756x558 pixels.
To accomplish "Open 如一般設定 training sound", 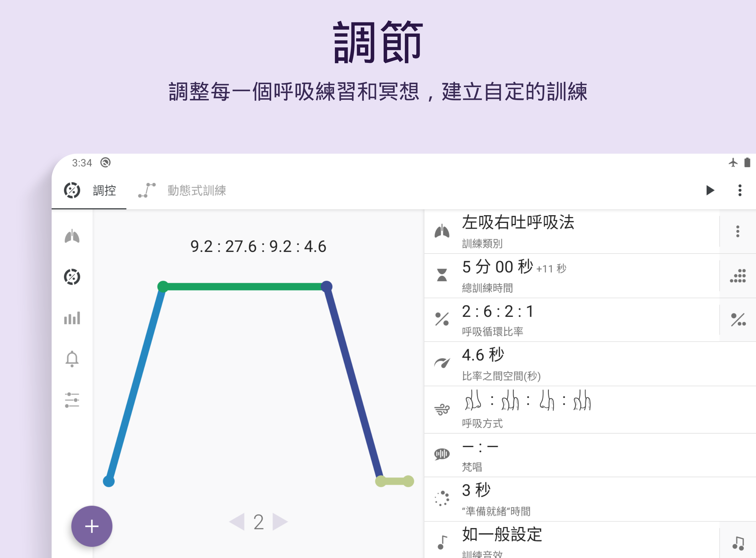I will coord(571,540).
